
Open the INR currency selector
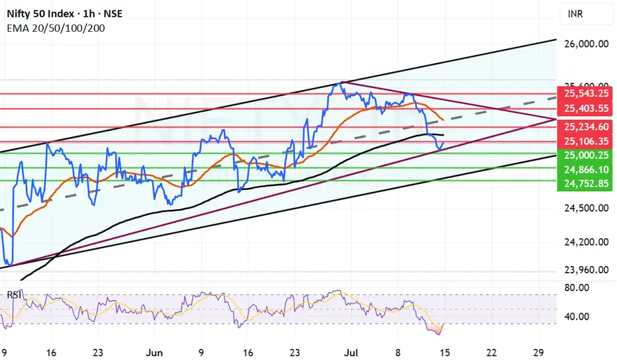tap(587, 14)
